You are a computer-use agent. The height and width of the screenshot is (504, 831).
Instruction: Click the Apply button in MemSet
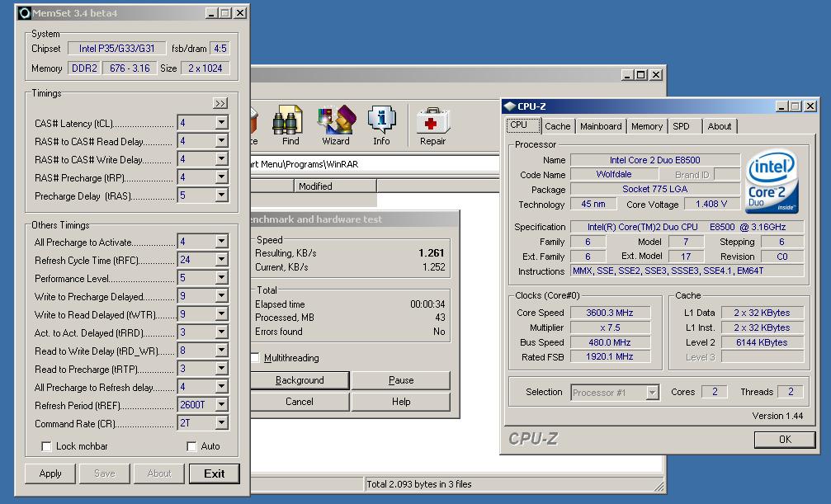pyautogui.click(x=50, y=473)
